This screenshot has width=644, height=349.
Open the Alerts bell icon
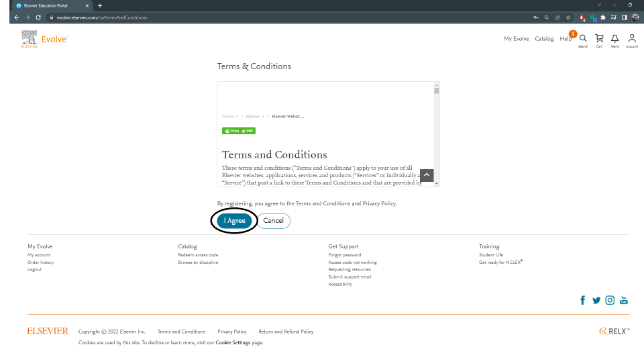[x=615, y=39]
